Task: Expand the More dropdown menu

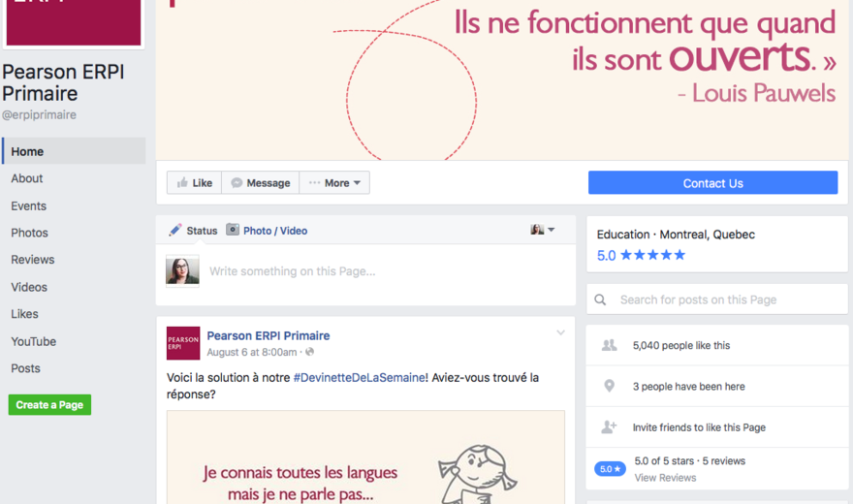Action: click(334, 182)
